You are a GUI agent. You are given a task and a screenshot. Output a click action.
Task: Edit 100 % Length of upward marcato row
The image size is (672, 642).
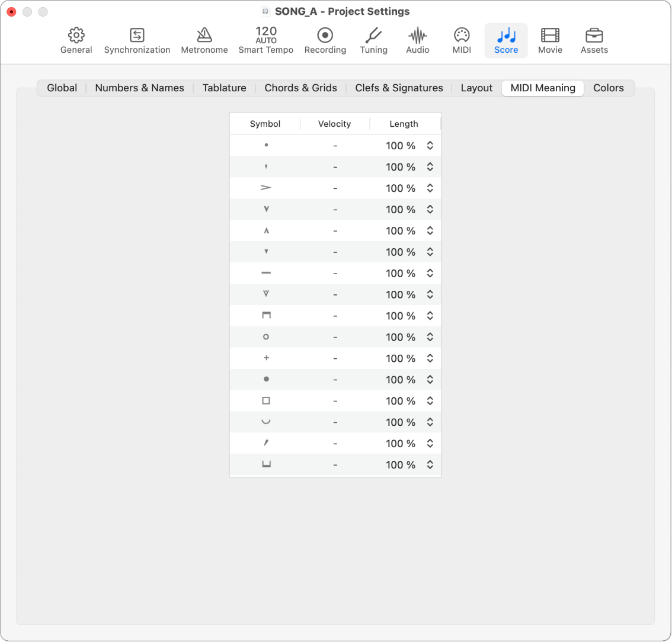tap(400, 231)
